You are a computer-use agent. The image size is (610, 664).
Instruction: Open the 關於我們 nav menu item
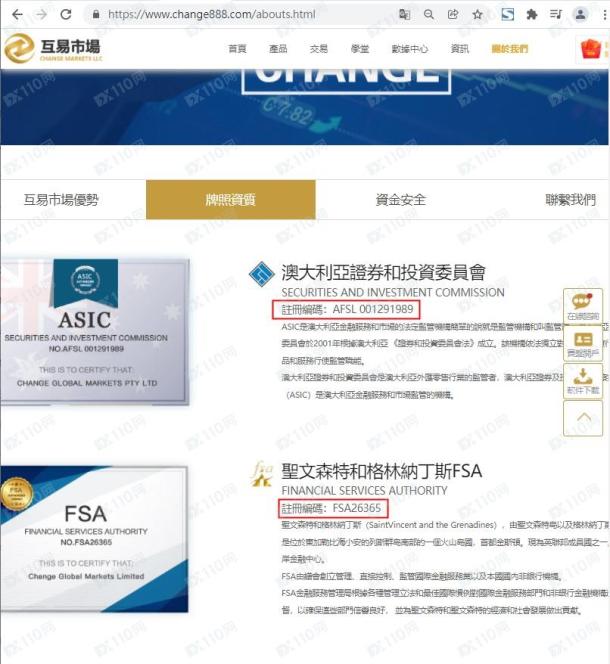click(510, 49)
